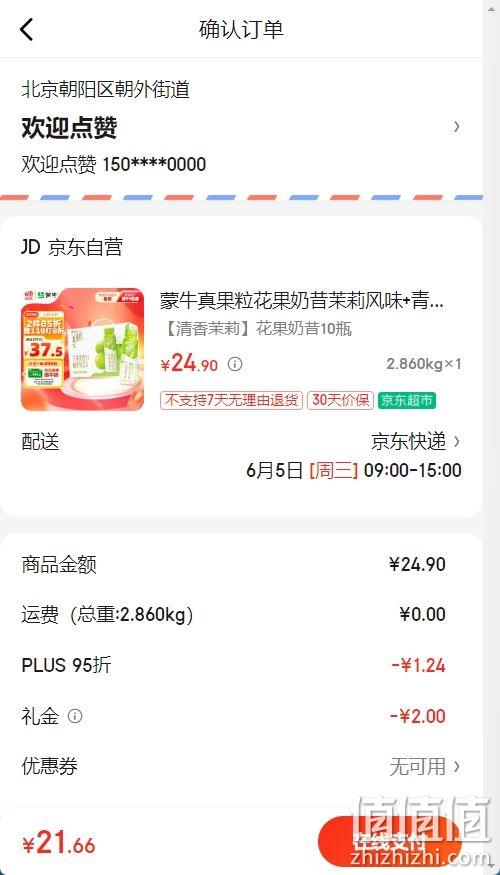The image size is (500, 875).
Task: Select the 京东自营 store name
Action: point(85,247)
